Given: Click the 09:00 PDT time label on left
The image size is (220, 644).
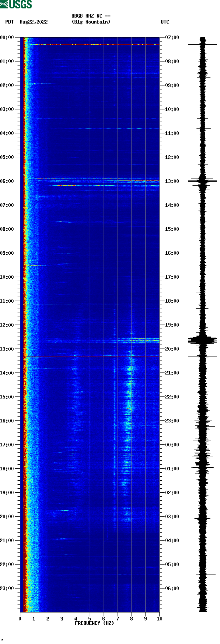Looking at the screenshot, I should [7, 253].
